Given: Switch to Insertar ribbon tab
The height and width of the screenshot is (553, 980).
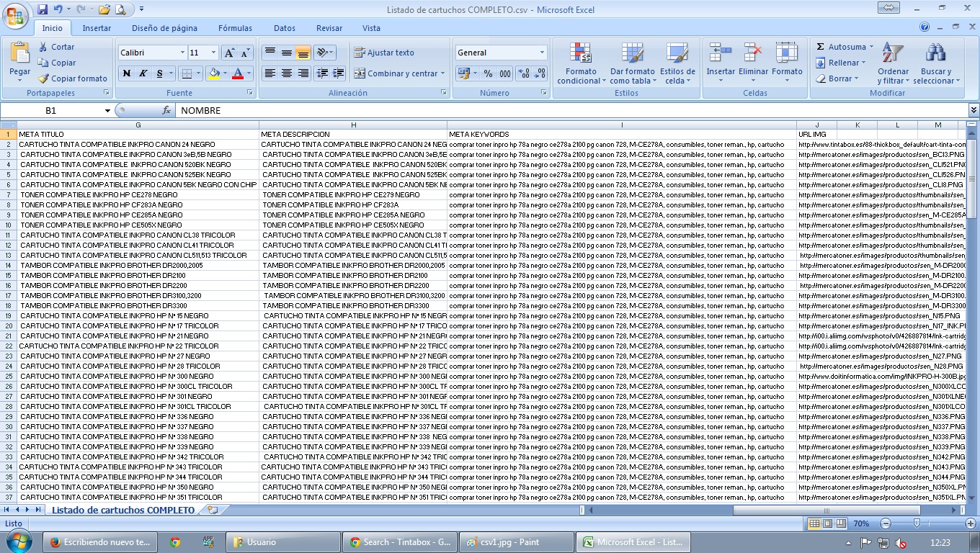Looking at the screenshot, I should tap(97, 28).
